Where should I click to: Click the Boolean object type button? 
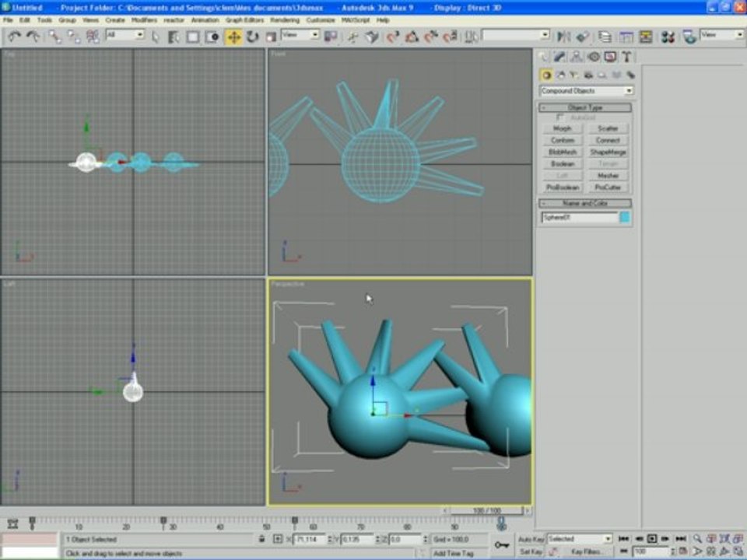pos(562,164)
